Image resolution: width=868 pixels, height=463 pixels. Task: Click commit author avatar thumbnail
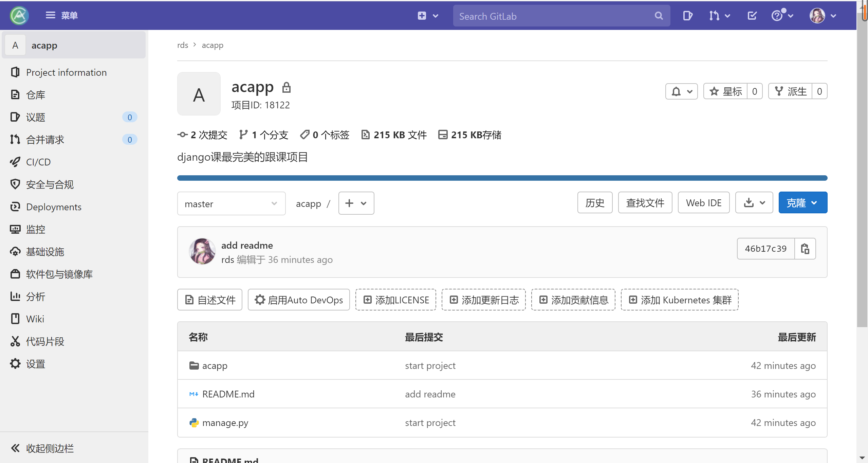pyautogui.click(x=202, y=251)
